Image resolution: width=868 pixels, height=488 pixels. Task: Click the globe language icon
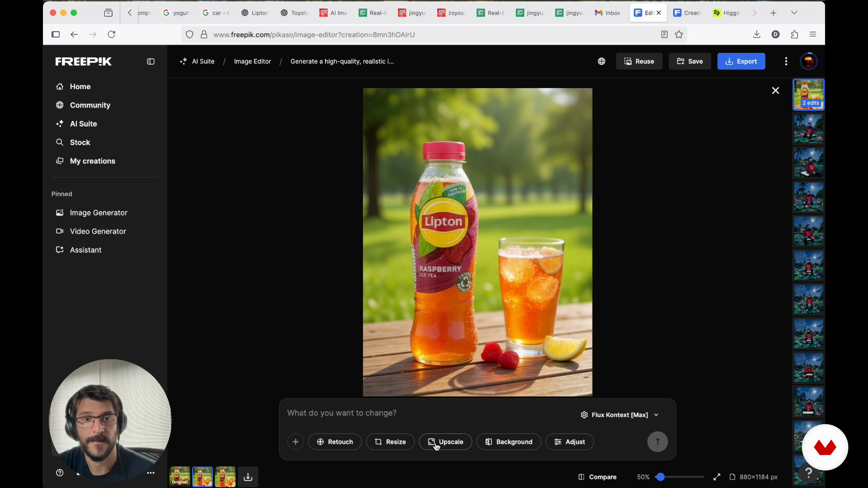(x=601, y=61)
